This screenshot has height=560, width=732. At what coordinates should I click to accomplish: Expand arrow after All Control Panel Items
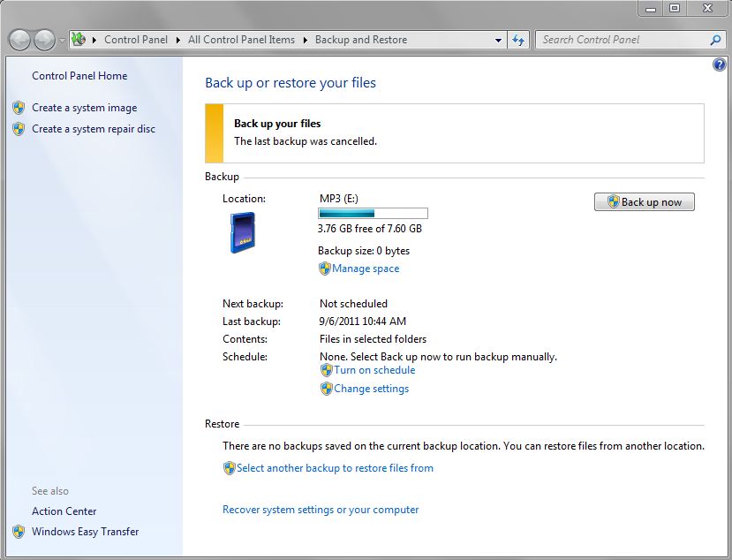(x=305, y=40)
